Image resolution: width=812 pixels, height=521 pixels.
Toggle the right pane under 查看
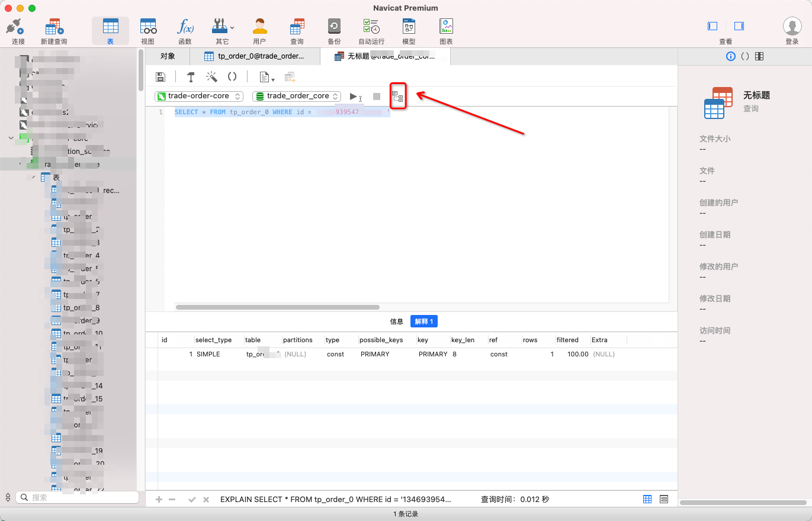tap(739, 26)
